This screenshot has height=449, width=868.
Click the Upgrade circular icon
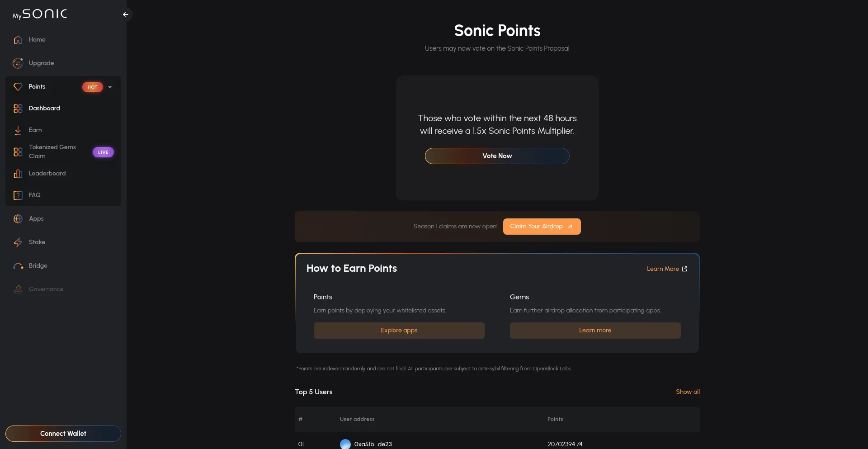coord(18,63)
